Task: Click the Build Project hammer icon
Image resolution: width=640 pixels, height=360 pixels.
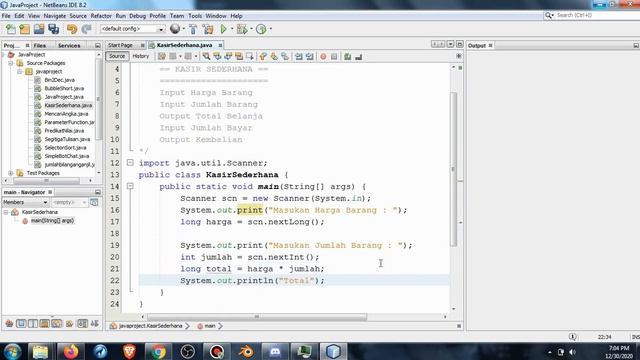Action: tap(193, 29)
